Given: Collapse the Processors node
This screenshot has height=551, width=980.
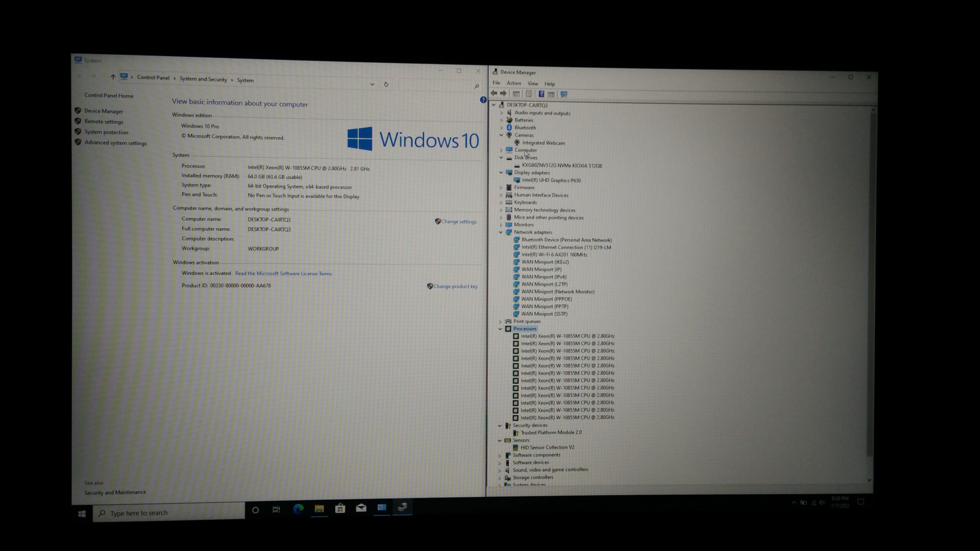Looking at the screenshot, I should (500, 329).
